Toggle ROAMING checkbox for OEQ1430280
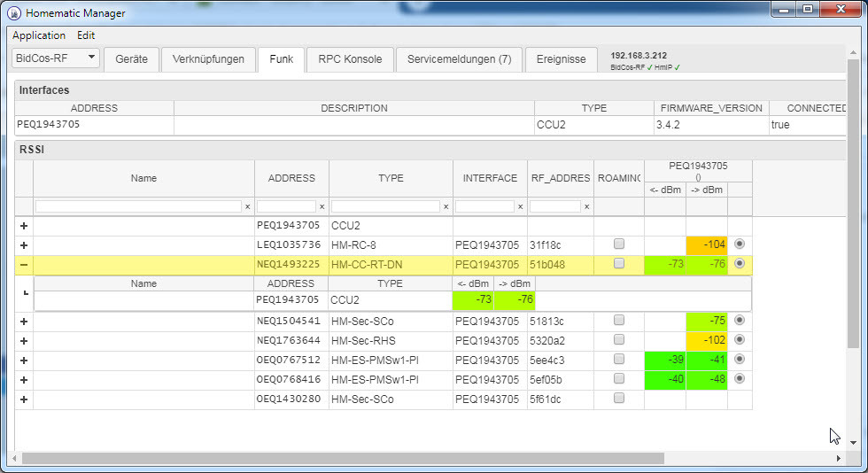Image resolution: width=868 pixels, height=473 pixels. coord(619,398)
